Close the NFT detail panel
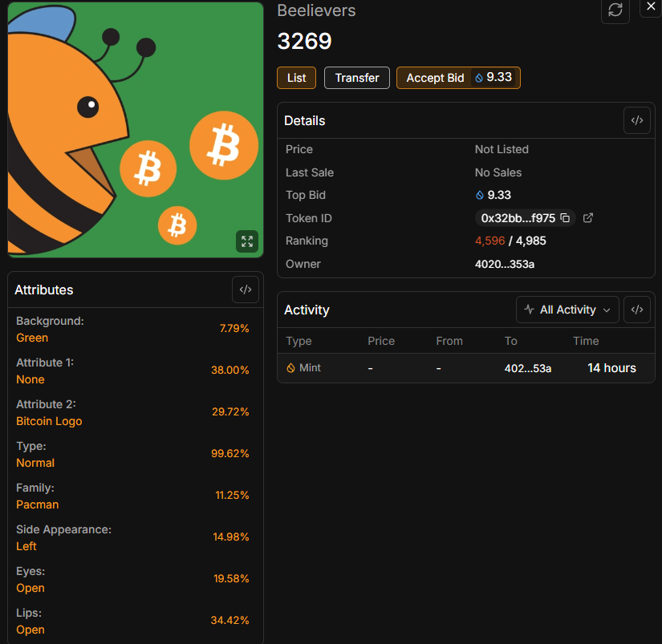This screenshot has width=662, height=644. pos(651,6)
